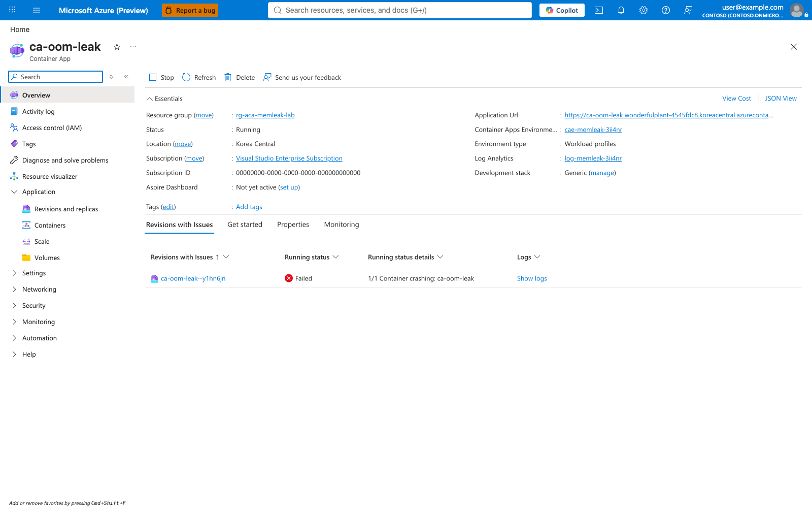Open rg-aca-memleak-lab resource group link
812x508 pixels.
[x=265, y=115]
